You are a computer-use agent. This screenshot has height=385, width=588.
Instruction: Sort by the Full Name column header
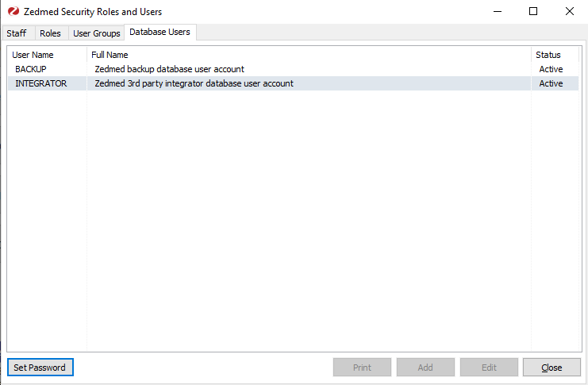pos(309,55)
